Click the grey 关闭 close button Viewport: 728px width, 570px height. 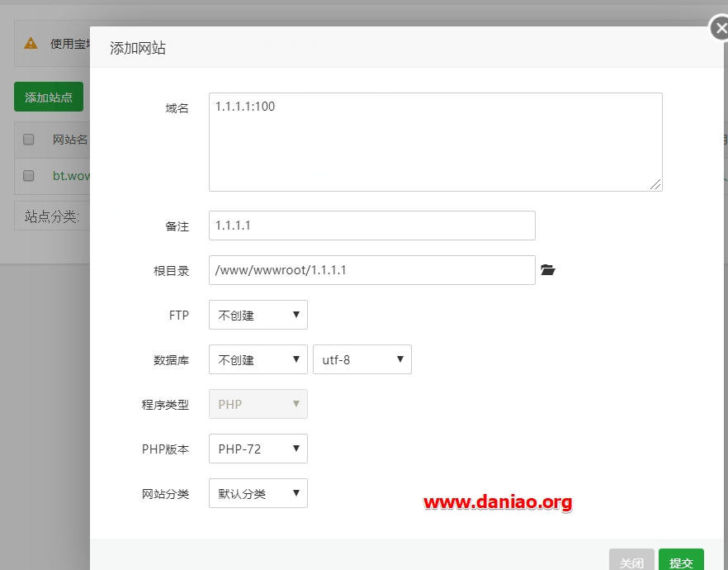click(x=631, y=560)
